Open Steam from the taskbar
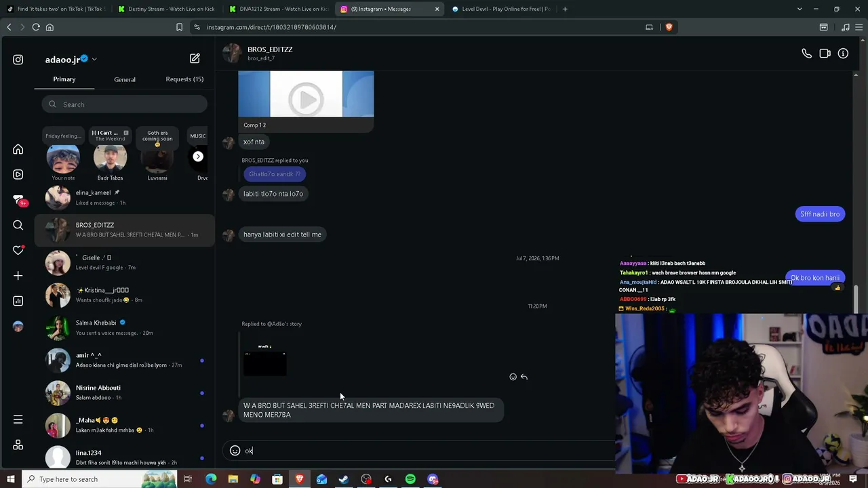 click(x=344, y=479)
